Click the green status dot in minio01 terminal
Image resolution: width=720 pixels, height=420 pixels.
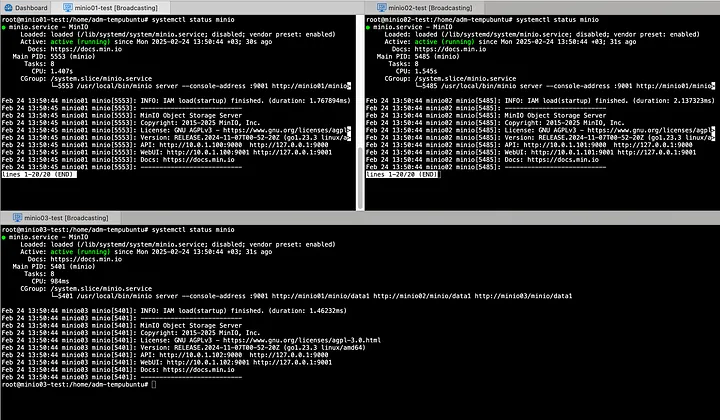(x=4, y=27)
